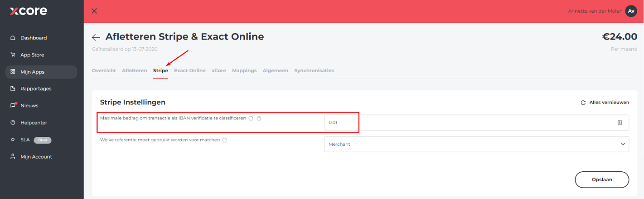Open SLA in the sidebar

tap(25, 139)
